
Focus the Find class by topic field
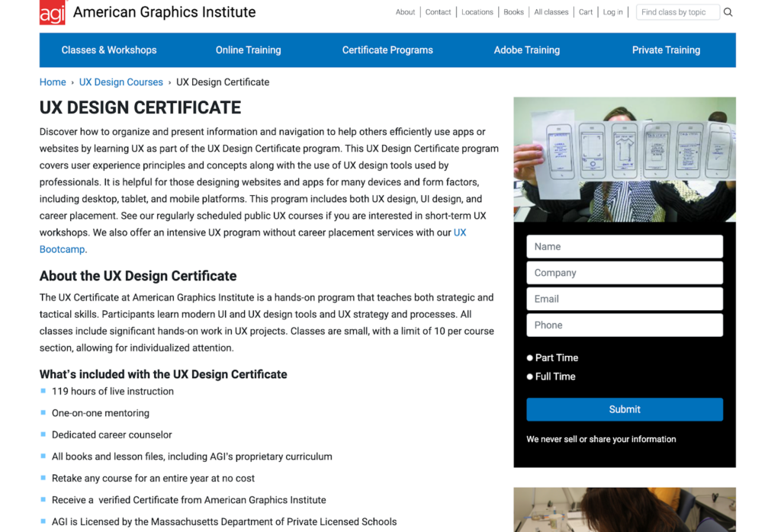coord(677,12)
